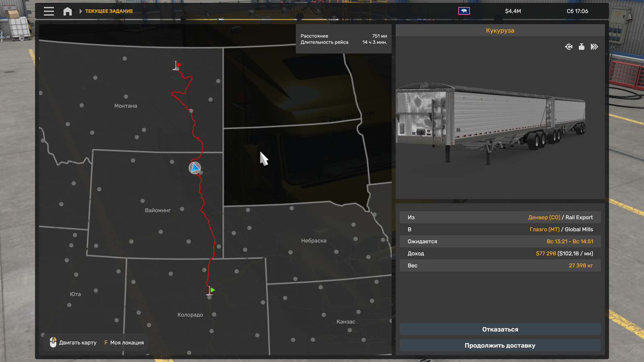Click the breadcrumb arrow before ТЕКУЩЕЕ ЗАДАНИЕ
The image size is (644, 362).
click(80, 11)
